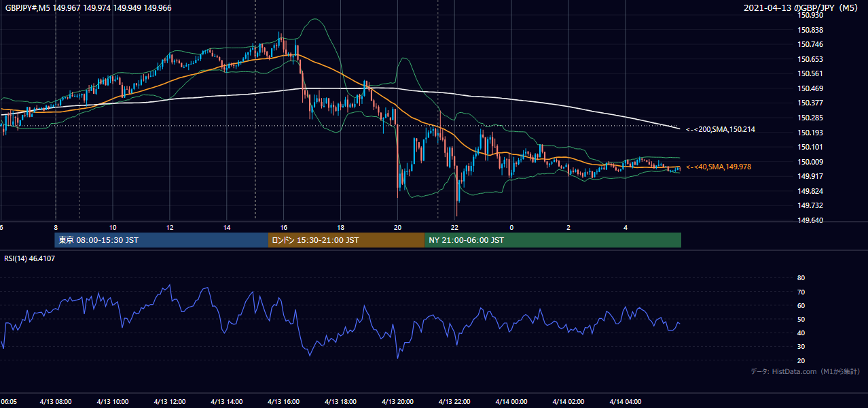Click the 4/14 00:00 time label
This screenshot has height=408, width=868.
511,402
